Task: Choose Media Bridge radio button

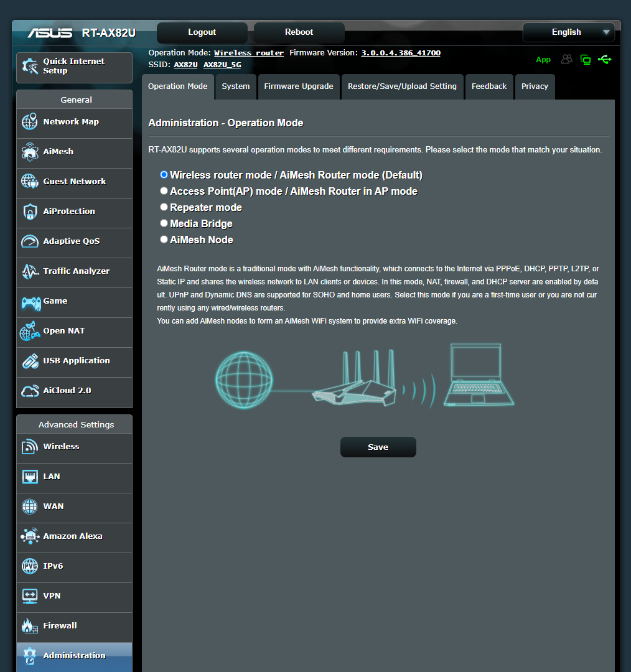Action: click(x=164, y=223)
